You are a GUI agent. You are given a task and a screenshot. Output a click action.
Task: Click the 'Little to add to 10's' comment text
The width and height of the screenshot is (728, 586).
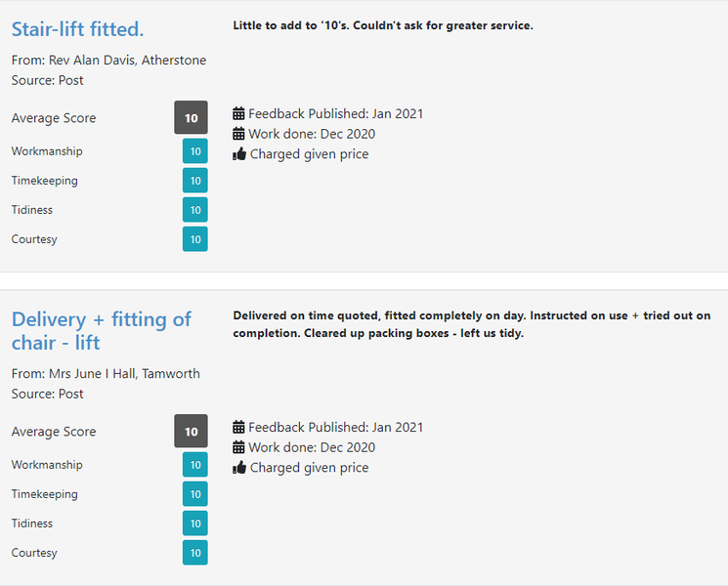click(382, 25)
